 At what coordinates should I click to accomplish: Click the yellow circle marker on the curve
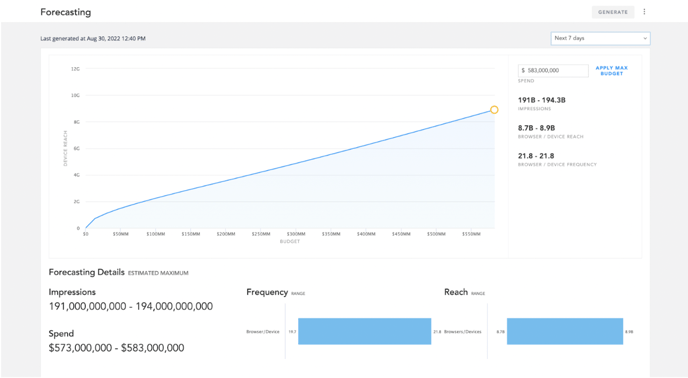494,110
